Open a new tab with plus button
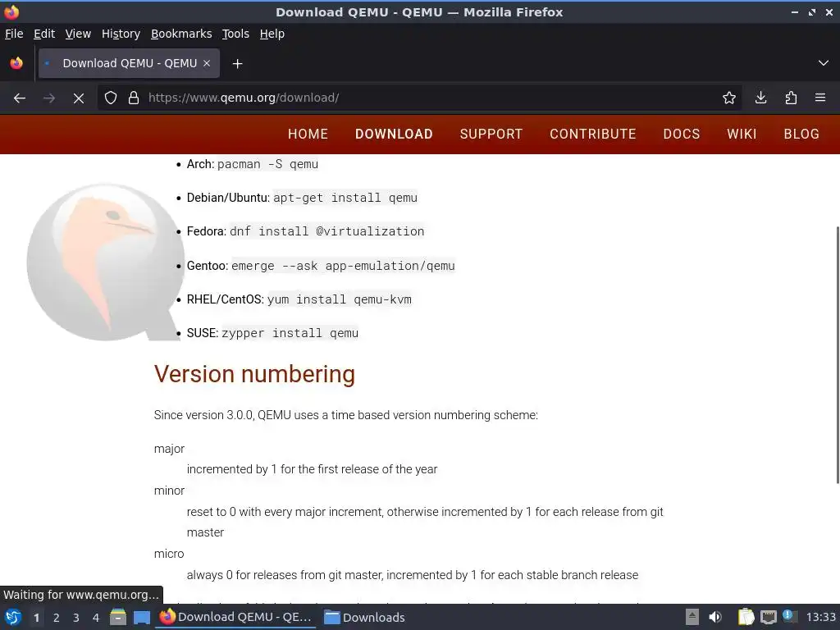 tap(237, 64)
